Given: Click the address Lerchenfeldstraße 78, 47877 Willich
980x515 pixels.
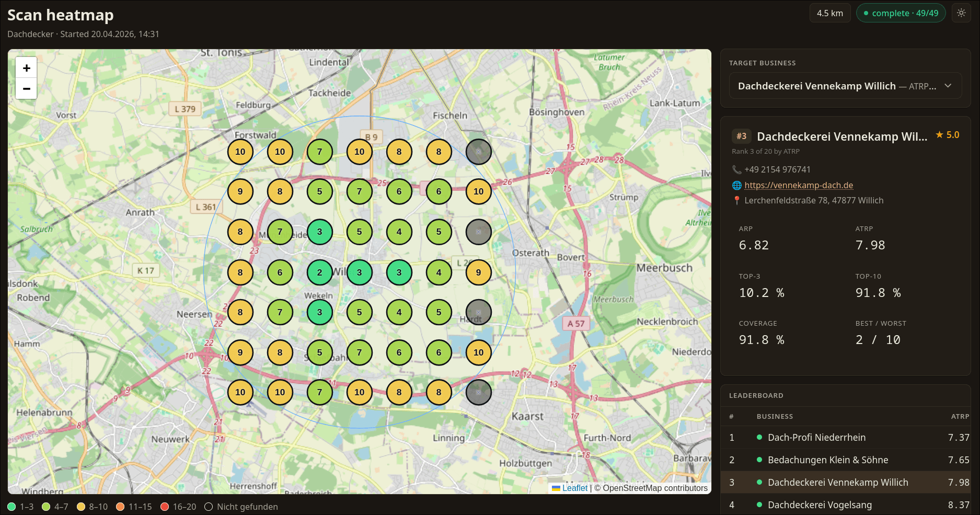Looking at the screenshot, I should click(x=814, y=200).
